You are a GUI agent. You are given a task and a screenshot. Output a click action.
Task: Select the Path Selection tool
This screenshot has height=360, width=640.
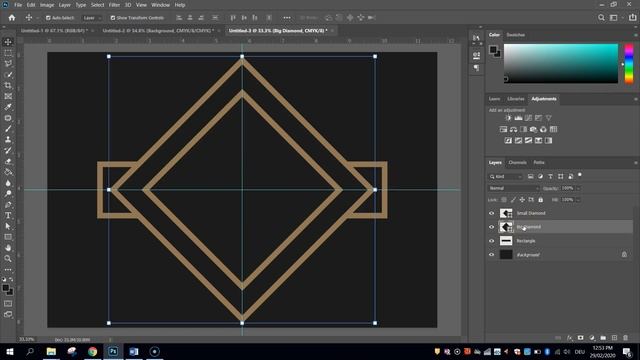pyautogui.click(x=8, y=226)
